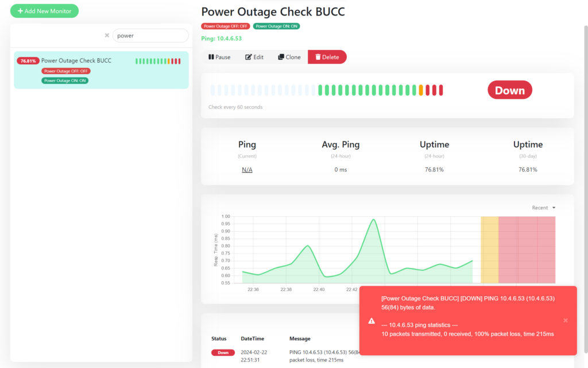Viewport: 588px width, 368px height.
Task: Dismiss the red DOWN alert notification
Action: pos(565,320)
